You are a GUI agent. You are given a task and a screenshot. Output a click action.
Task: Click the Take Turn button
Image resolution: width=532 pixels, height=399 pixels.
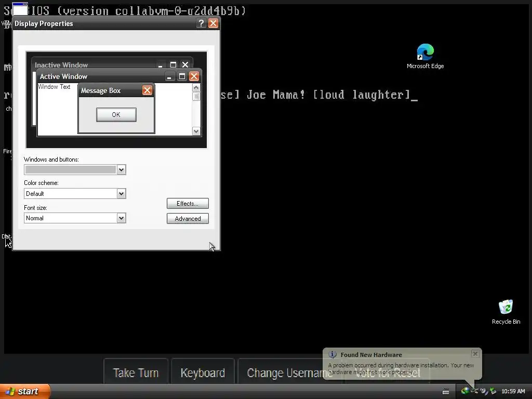[x=136, y=373]
